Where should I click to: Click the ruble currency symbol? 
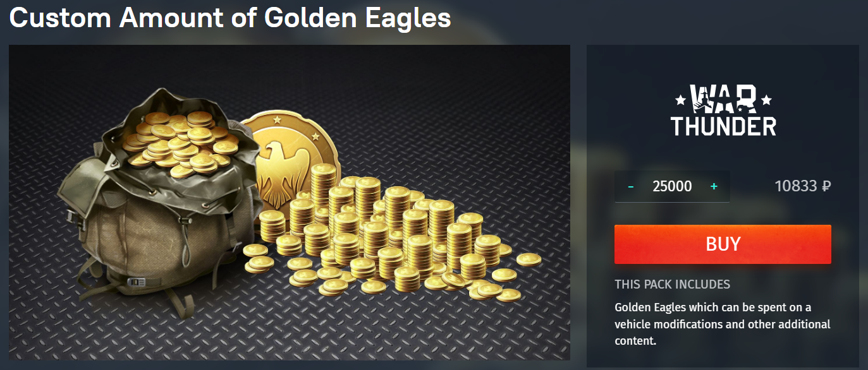point(826,186)
